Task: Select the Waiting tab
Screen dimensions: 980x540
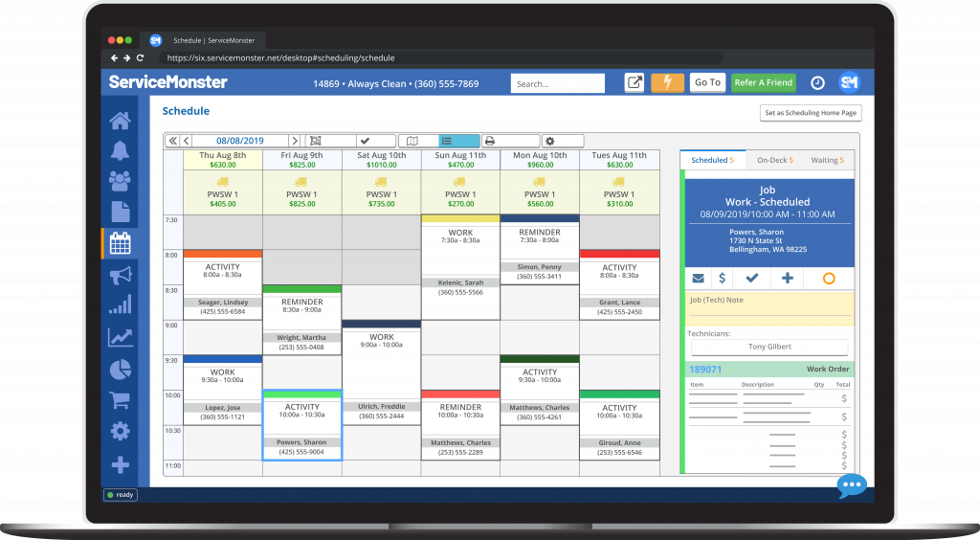Action: tap(828, 160)
